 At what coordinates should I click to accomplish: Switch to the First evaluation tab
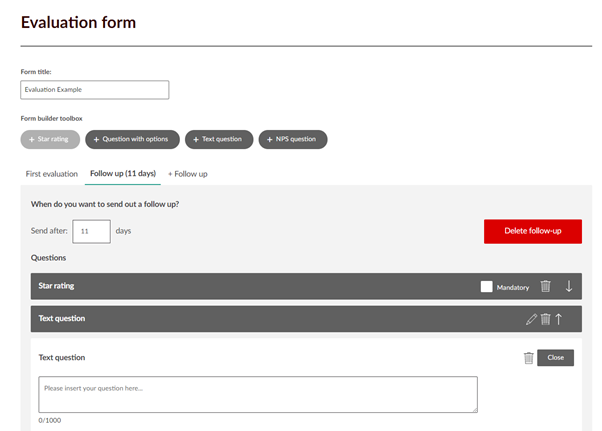(x=52, y=174)
